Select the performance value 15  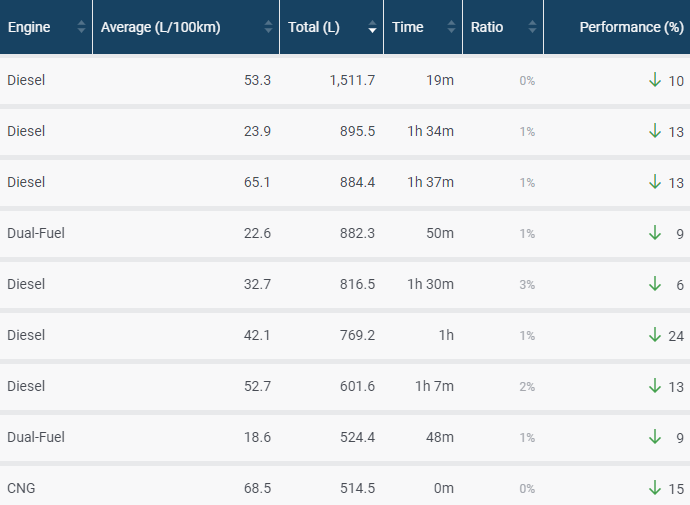(676, 489)
